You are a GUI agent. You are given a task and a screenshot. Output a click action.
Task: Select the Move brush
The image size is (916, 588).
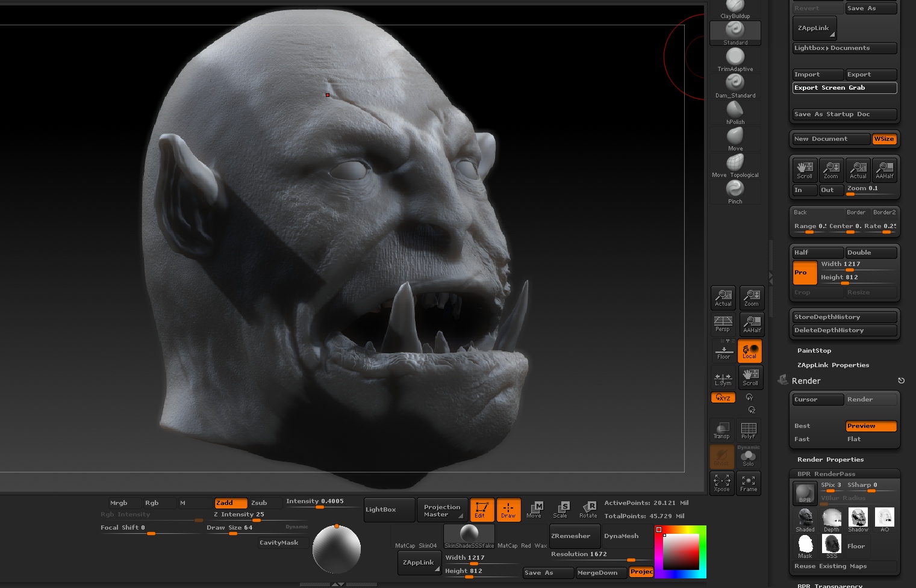735,139
